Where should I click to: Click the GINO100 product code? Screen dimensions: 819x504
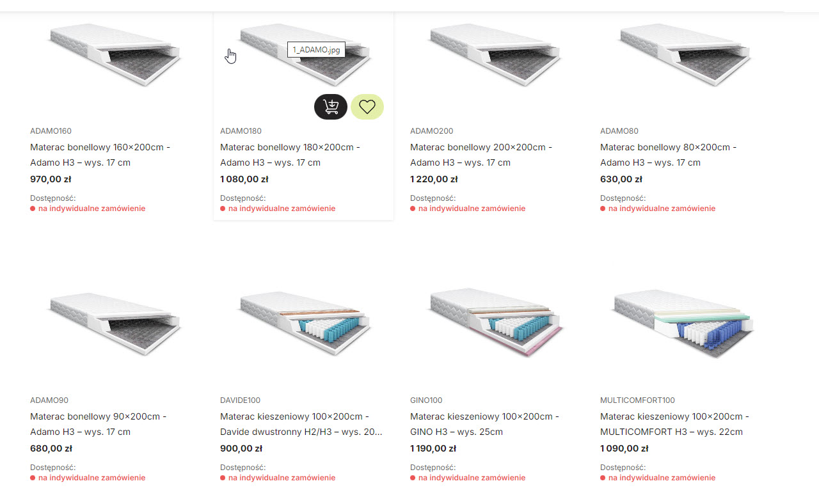click(426, 400)
